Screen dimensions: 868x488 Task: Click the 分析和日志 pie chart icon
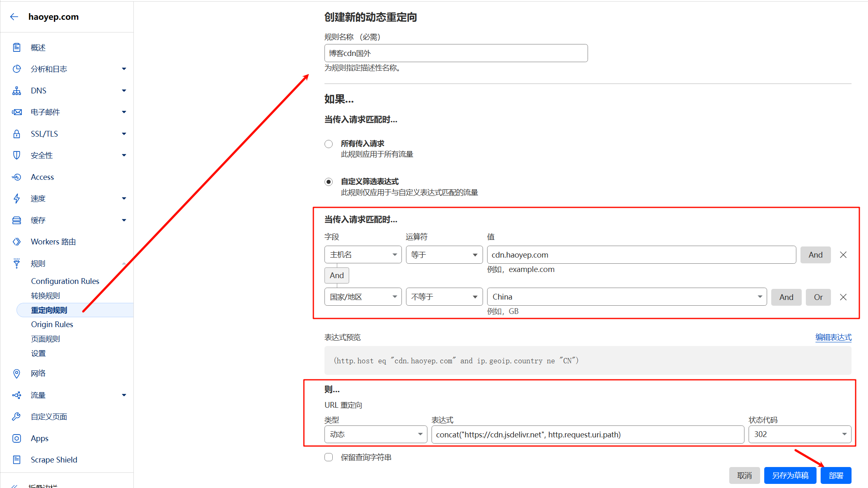(x=16, y=69)
